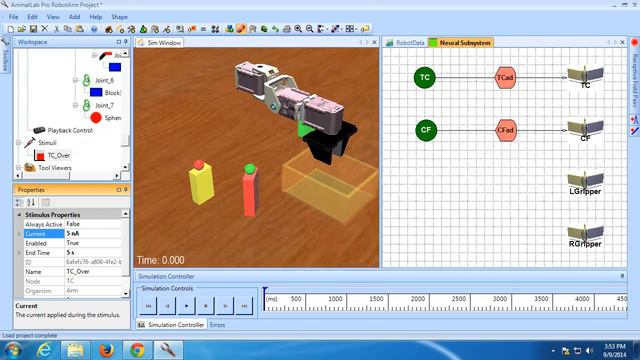The image size is (640, 360).
Task: Click the highlighted orange toolbar icon
Action: point(241,29)
